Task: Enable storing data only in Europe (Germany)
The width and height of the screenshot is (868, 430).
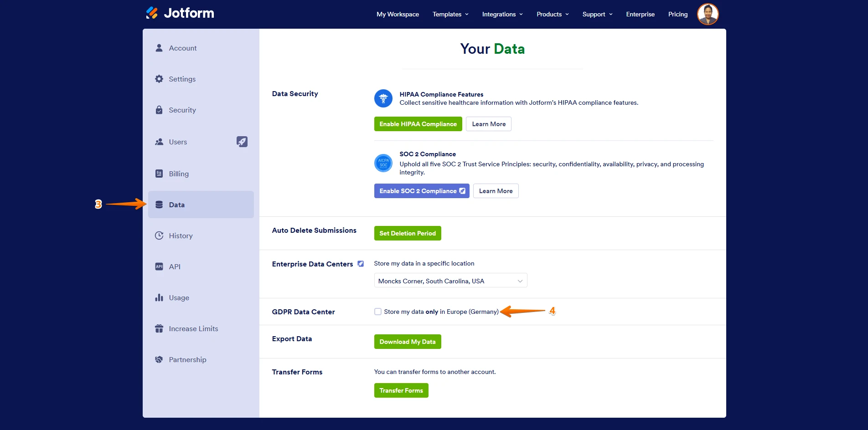Action: [378, 312]
